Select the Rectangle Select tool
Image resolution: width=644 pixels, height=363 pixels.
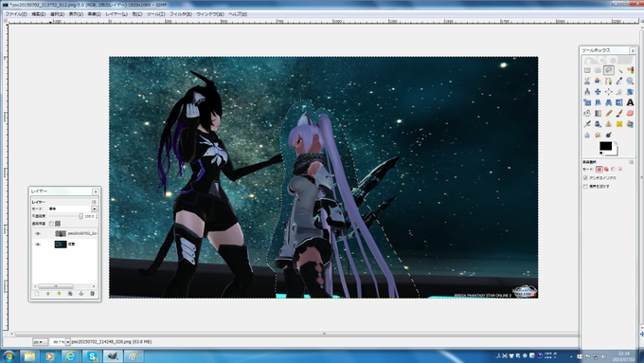(587, 70)
